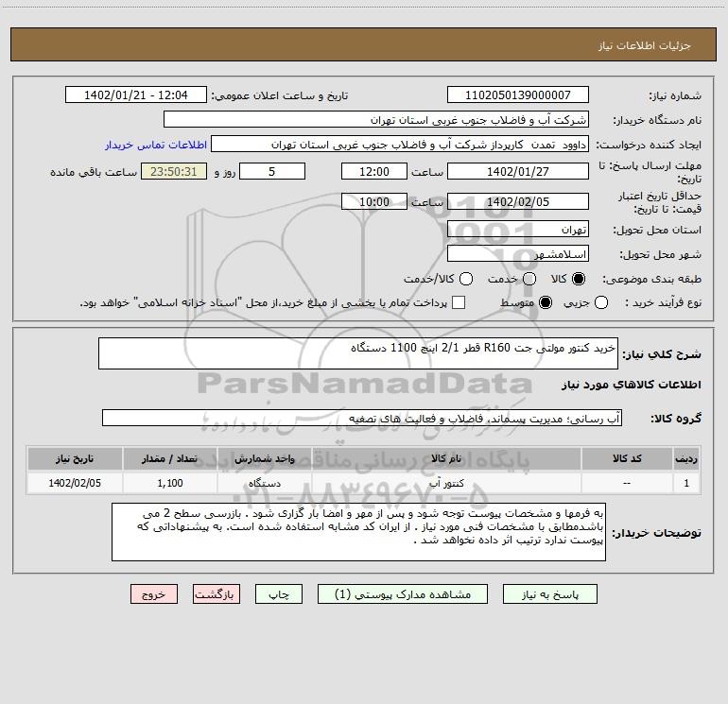This screenshot has width=728, height=704.
Task: Toggle the اسناد خزانه اسلامی payment checkbox
Action: [x=459, y=303]
